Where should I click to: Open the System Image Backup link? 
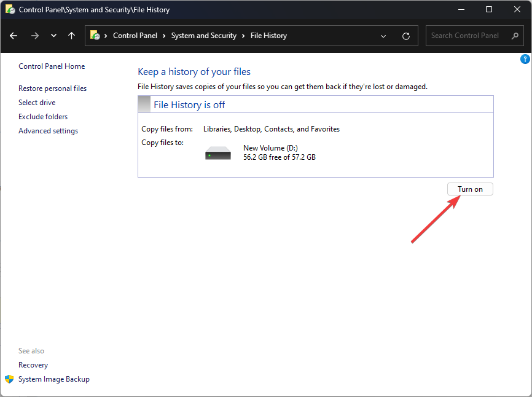click(x=54, y=379)
